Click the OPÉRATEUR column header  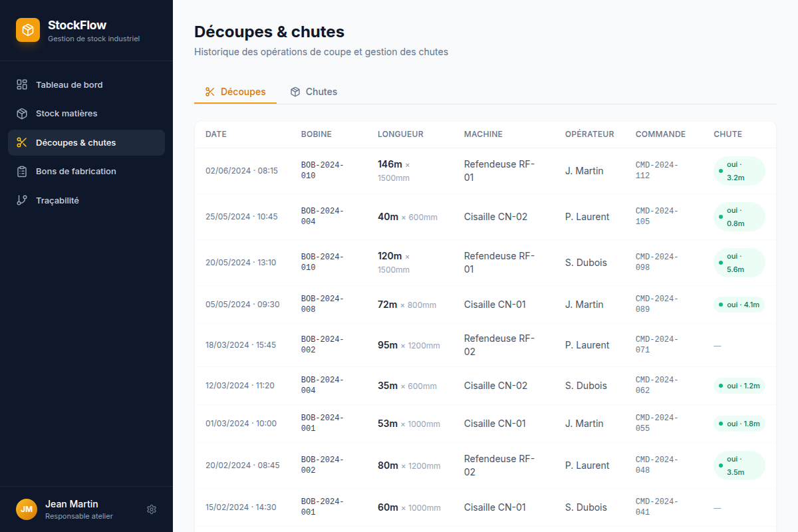coord(590,134)
